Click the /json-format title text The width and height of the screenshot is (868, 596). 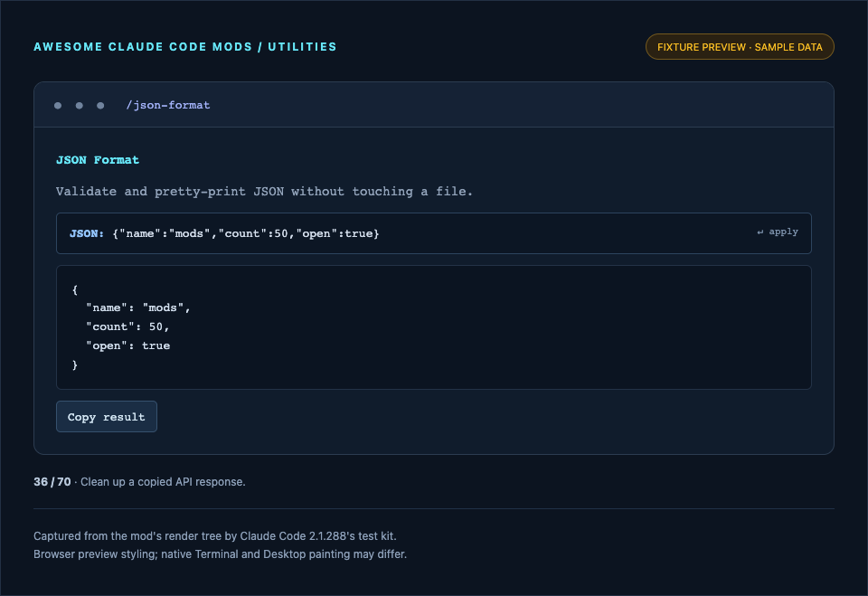[168, 105]
